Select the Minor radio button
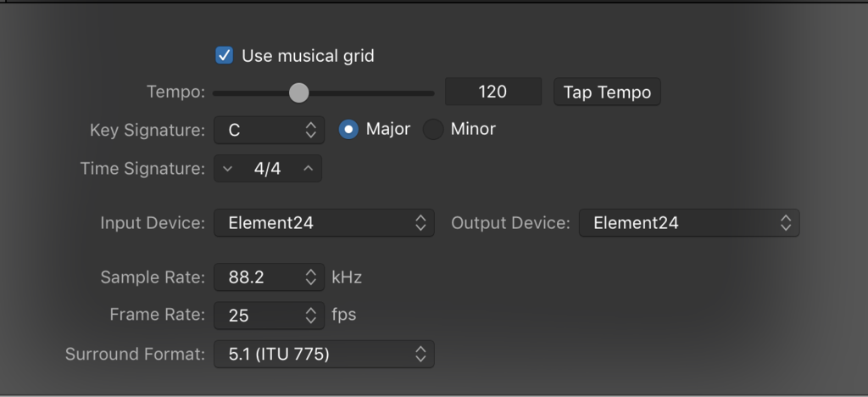Screen dimensions: 868x397 point(433,130)
